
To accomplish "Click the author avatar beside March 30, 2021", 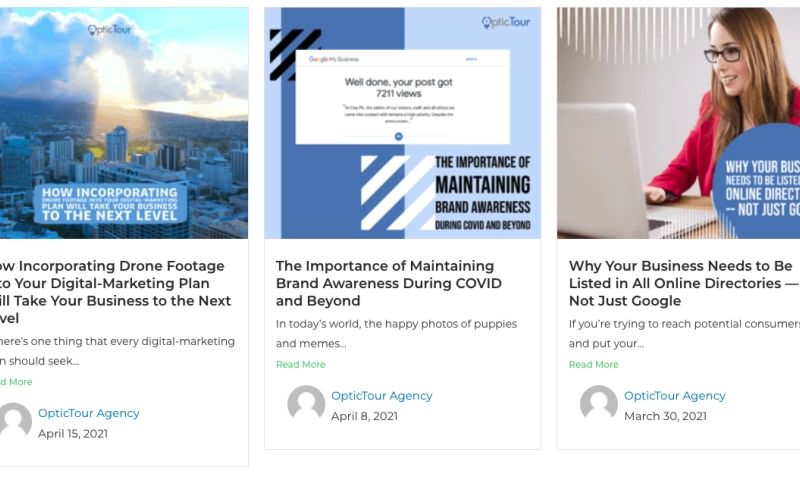I will 599,405.
